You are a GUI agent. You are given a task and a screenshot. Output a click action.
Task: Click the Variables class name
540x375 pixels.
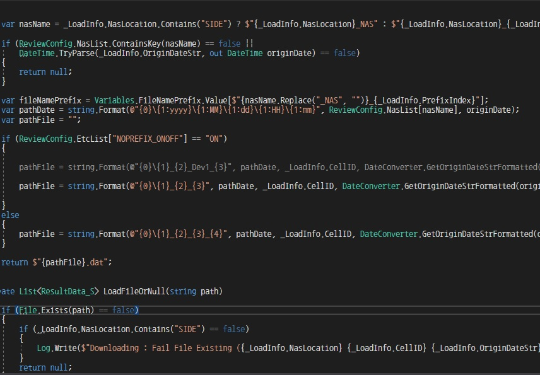114,101
